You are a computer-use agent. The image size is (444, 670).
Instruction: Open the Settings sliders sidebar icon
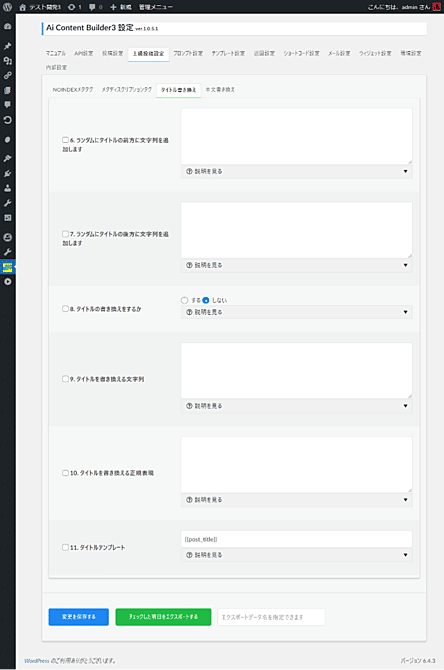click(x=8, y=217)
